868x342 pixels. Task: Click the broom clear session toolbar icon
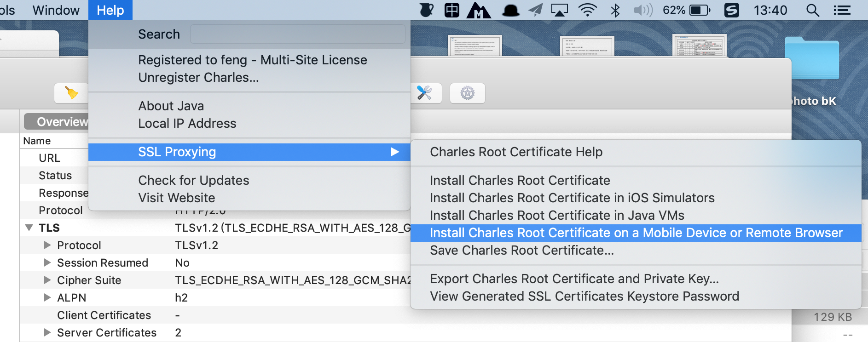(71, 93)
